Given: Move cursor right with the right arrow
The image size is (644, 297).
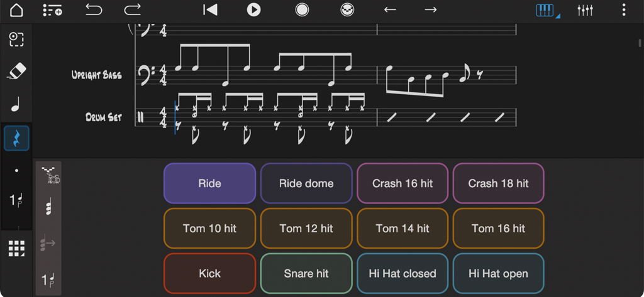Looking at the screenshot, I should pos(430,10).
